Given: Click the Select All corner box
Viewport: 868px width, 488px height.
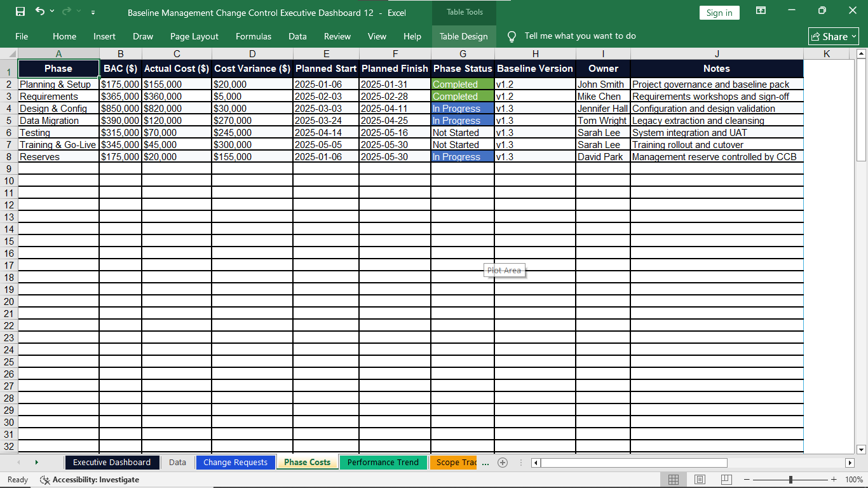Looking at the screenshot, I should [x=9, y=54].
